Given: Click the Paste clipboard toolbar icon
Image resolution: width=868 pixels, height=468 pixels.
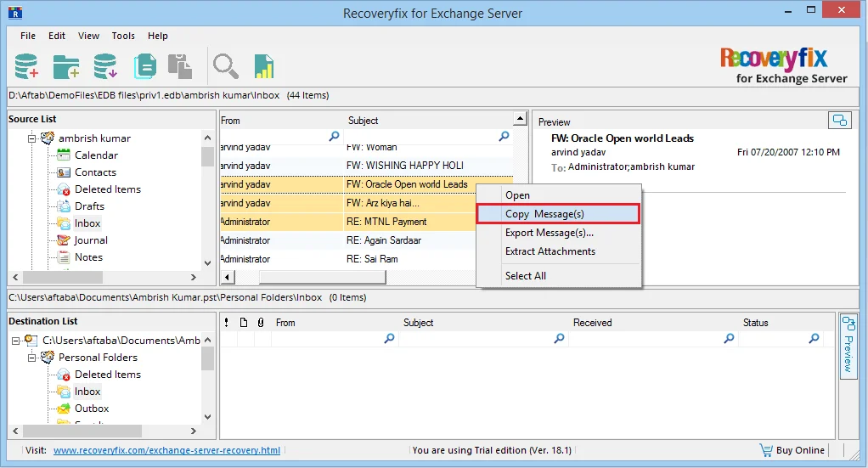Looking at the screenshot, I should pyautogui.click(x=180, y=66).
